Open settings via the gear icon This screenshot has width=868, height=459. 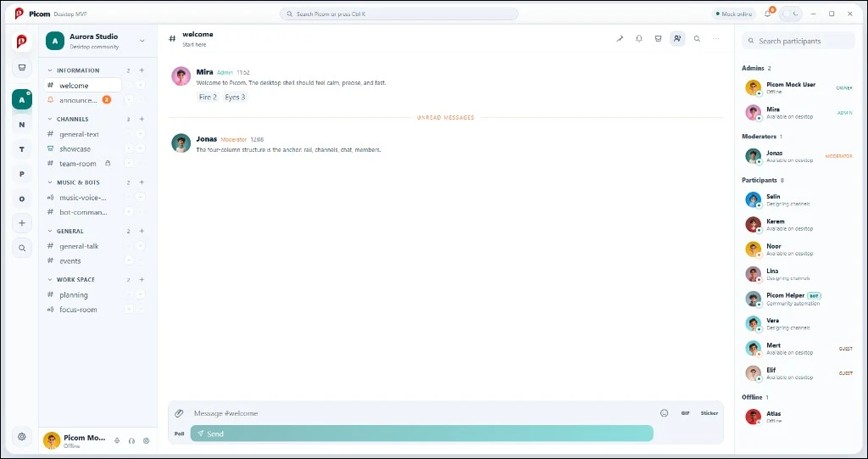21,436
